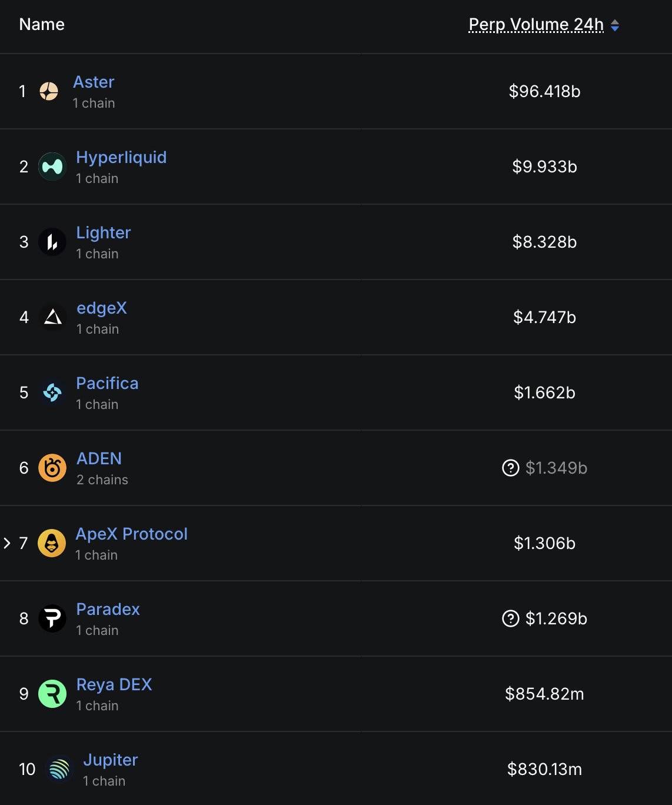This screenshot has width=672, height=805.
Task: Click the Paradex logo icon
Action: coord(52,618)
